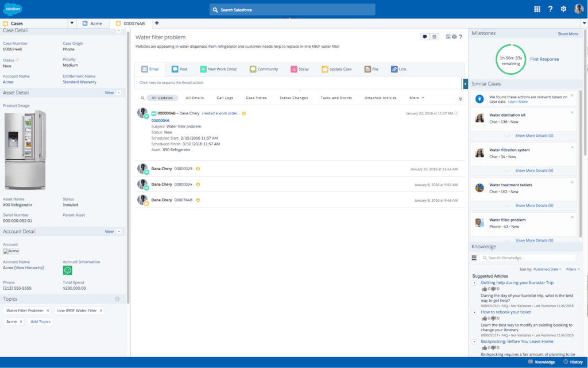588x368 pixels.
Task: Click Show More in the Milestones panel
Action: click(x=567, y=33)
